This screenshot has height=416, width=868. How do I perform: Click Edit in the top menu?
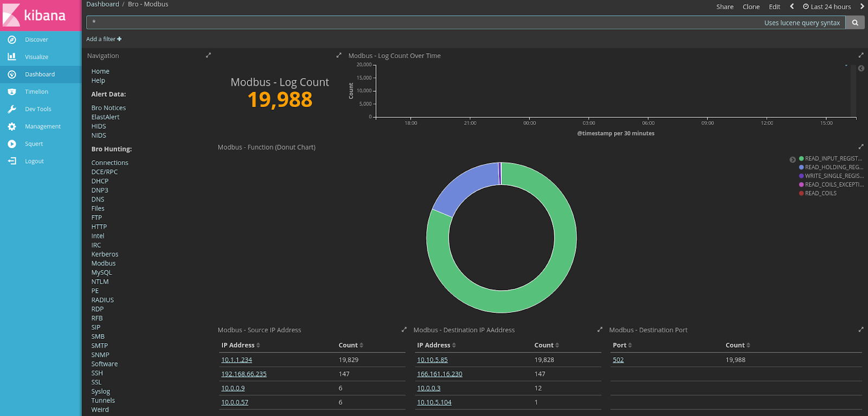(775, 7)
